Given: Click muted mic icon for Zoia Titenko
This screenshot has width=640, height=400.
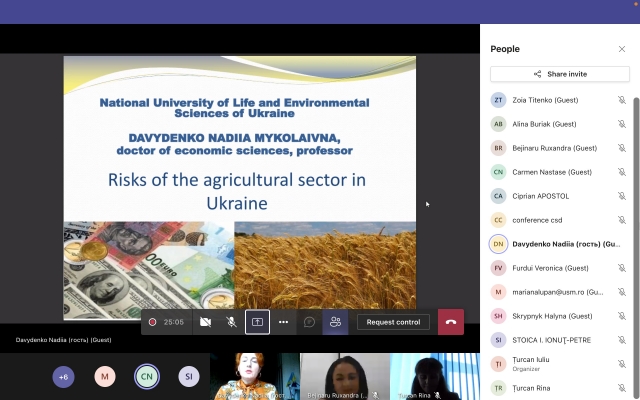Looking at the screenshot, I should [622, 100].
